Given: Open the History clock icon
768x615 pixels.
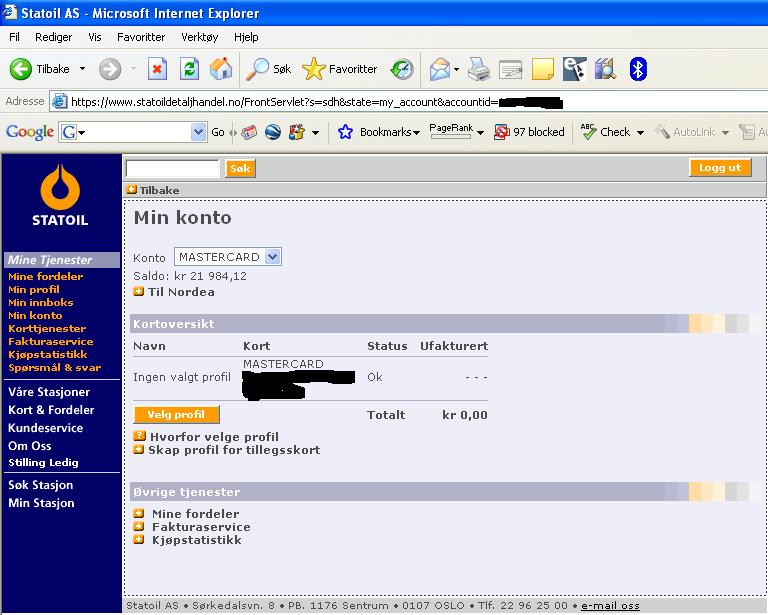Looking at the screenshot, I should pyautogui.click(x=402, y=69).
